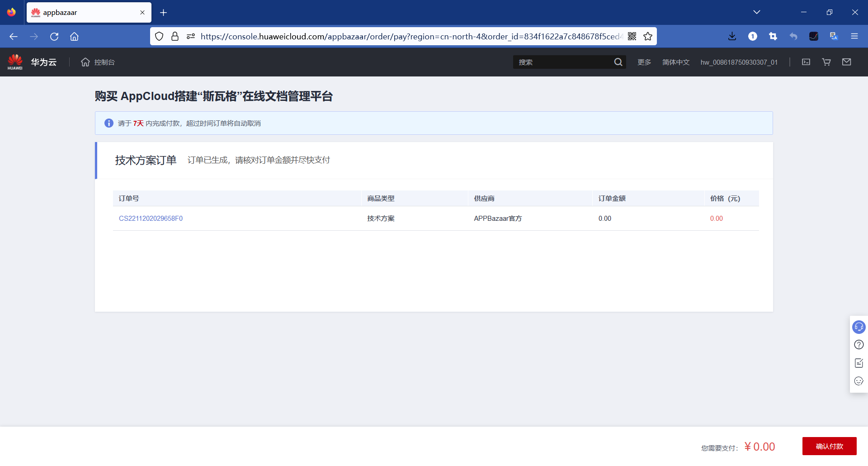
Task: Click the 确认付款 payment button
Action: [x=829, y=446]
